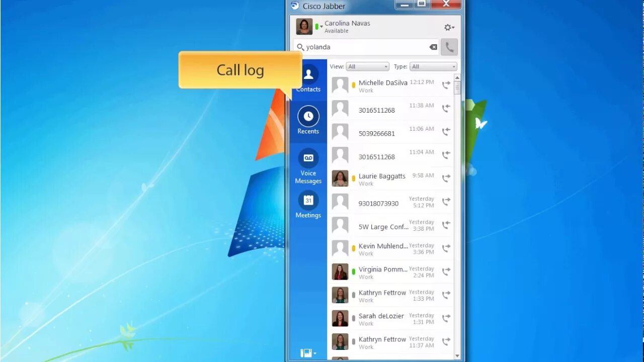644x362 pixels.
Task: Click the Available status text
Action: [x=337, y=31]
